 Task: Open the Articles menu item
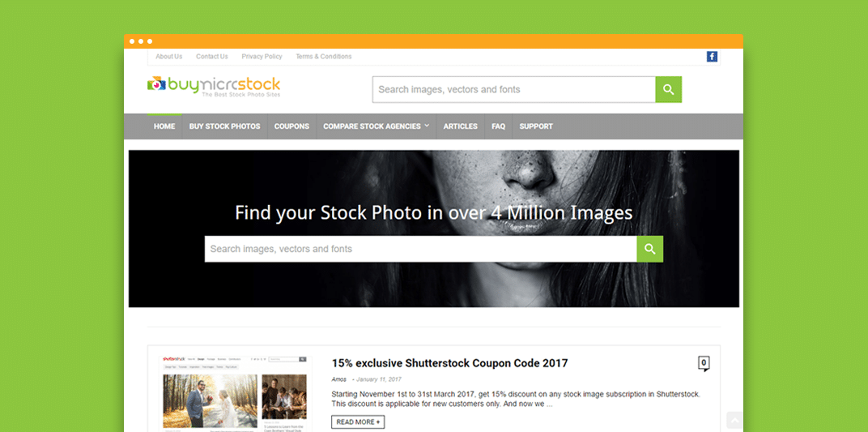460,126
